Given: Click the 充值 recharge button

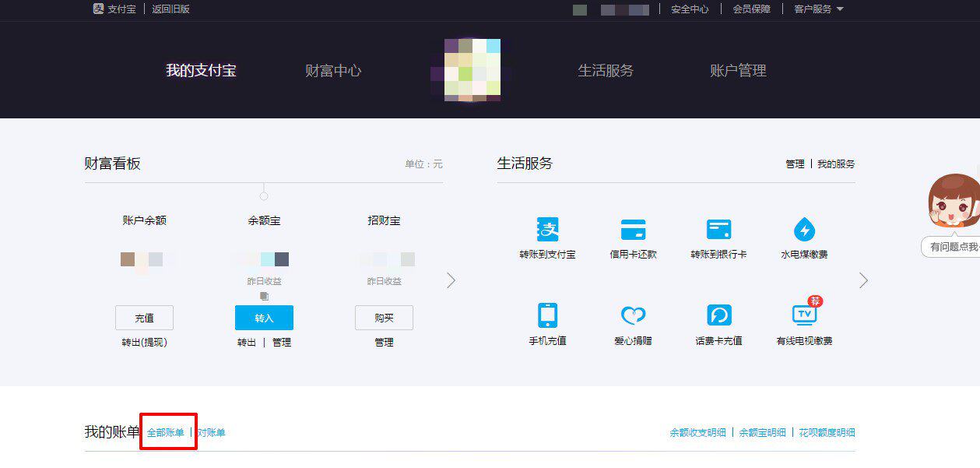Looking at the screenshot, I should pyautogui.click(x=145, y=318).
